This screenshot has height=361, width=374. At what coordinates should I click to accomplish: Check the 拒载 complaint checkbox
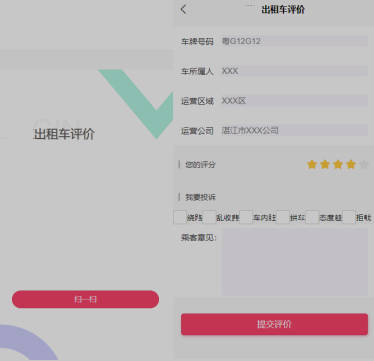349,217
